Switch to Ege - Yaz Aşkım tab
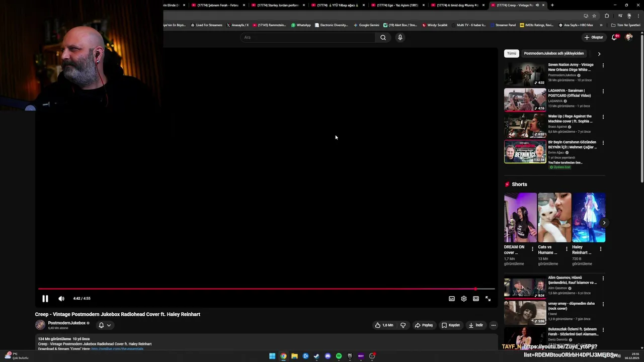 point(397,5)
